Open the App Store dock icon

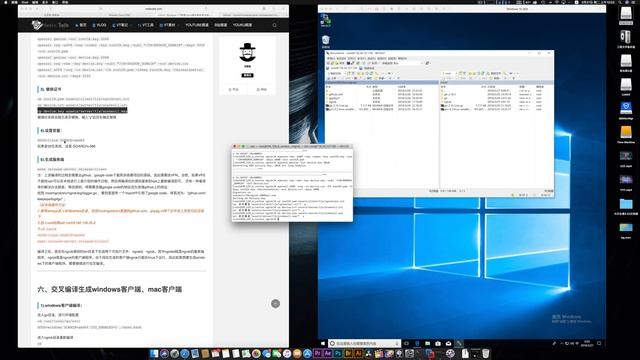[307, 353]
